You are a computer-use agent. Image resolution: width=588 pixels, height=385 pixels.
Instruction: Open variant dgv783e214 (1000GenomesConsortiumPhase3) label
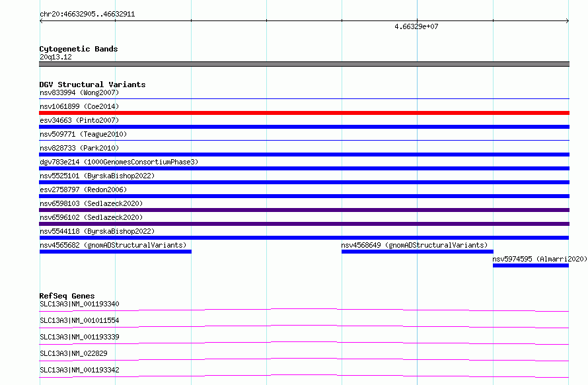(x=119, y=162)
